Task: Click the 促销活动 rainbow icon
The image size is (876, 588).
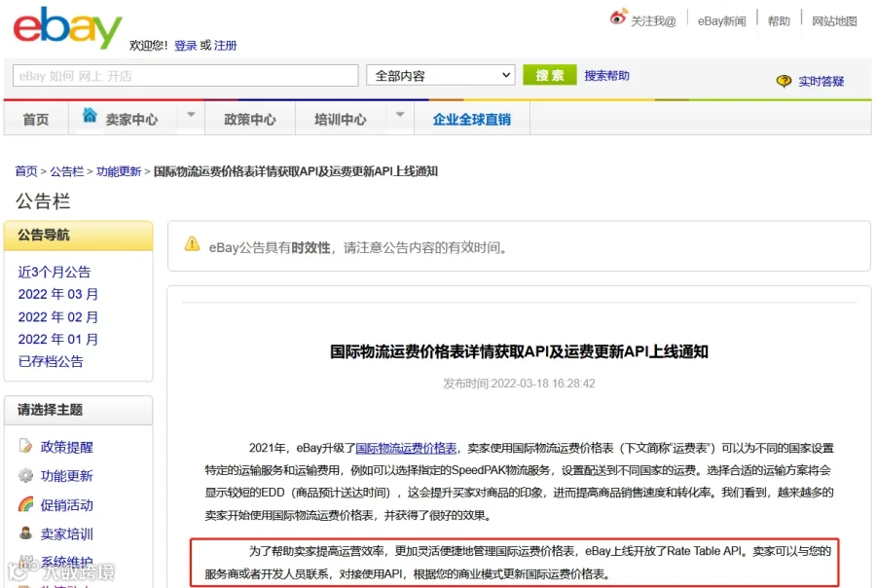Action: [x=25, y=504]
